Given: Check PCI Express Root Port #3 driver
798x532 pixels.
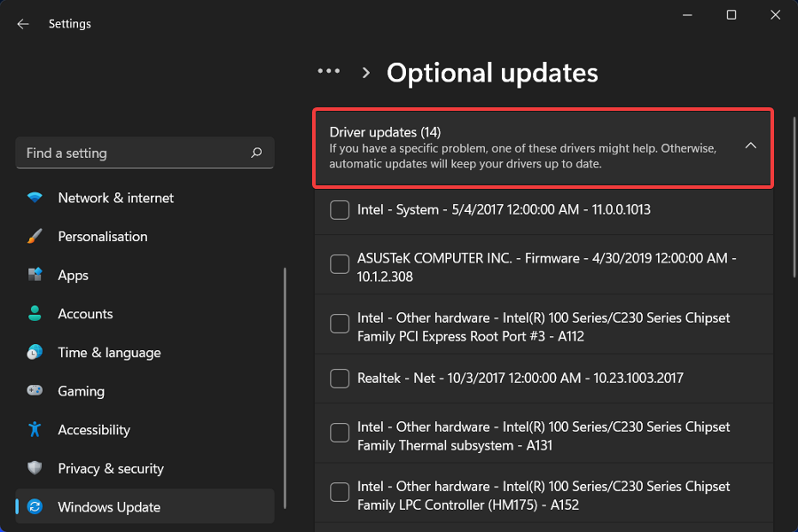Looking at the screenshot, I should pos(340,324).
